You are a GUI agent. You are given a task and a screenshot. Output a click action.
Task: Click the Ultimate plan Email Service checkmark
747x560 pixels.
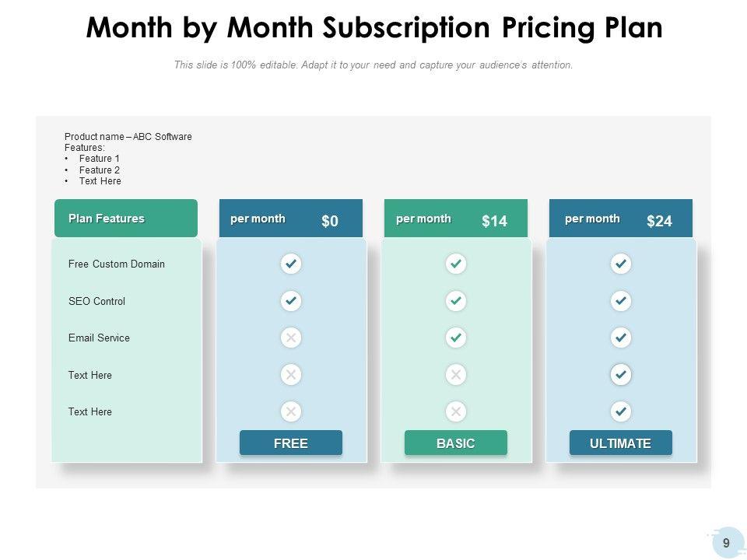pos(621,338)
